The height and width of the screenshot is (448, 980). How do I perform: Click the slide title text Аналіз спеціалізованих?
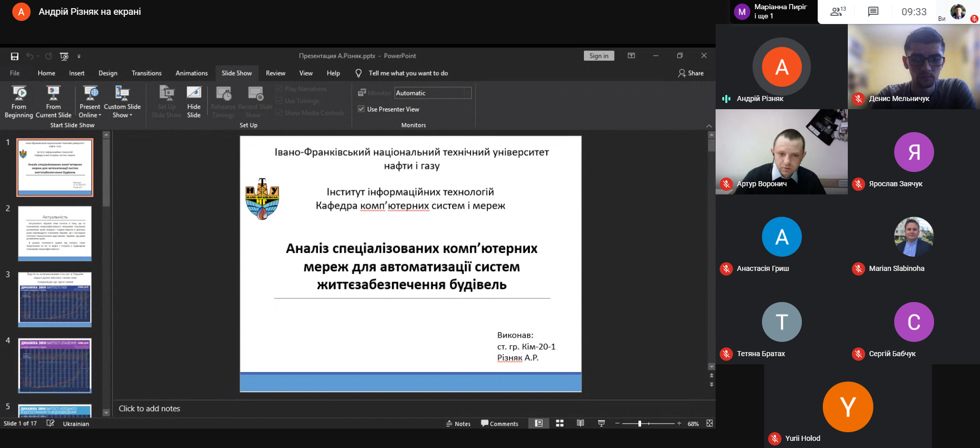point(411,266)
